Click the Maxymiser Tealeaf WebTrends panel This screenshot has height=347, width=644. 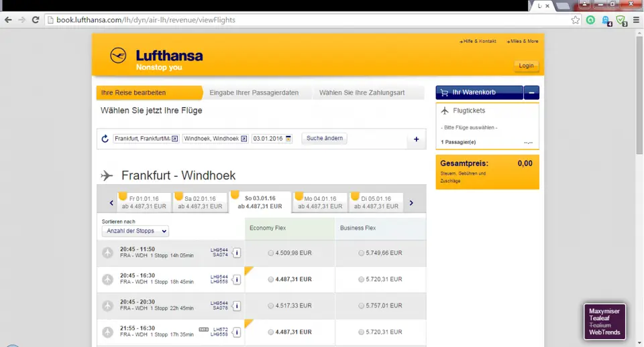(x=604, y=322)
